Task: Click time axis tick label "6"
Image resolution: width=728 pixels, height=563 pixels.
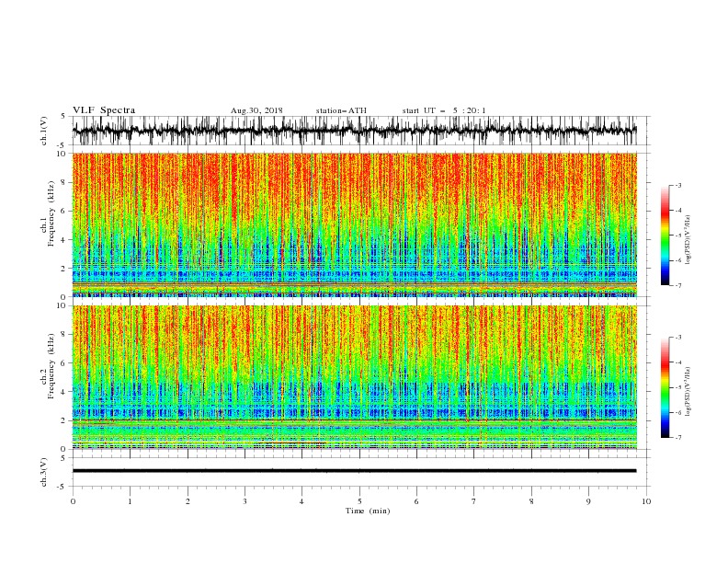Action: [x=416, y=501]
